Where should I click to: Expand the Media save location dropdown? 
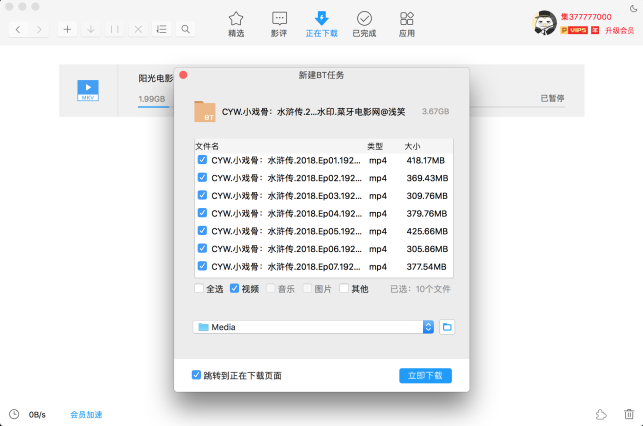[429, 327]
